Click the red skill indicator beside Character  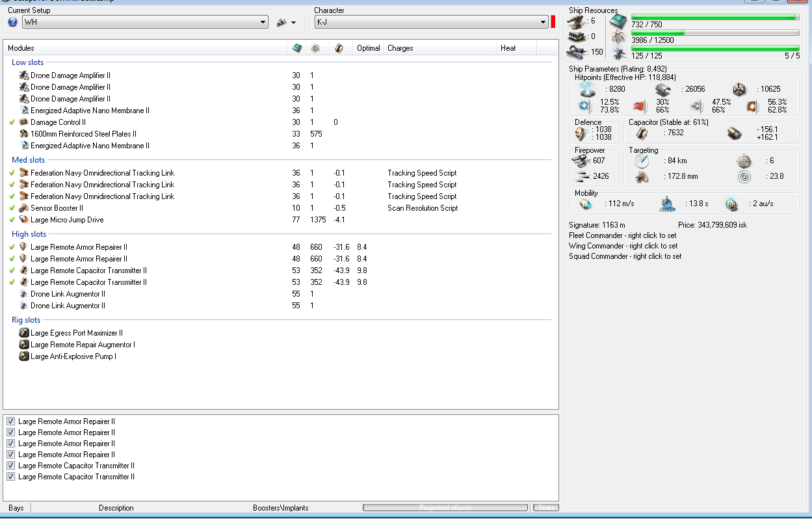pyautogui.click(x=553, y=22)
